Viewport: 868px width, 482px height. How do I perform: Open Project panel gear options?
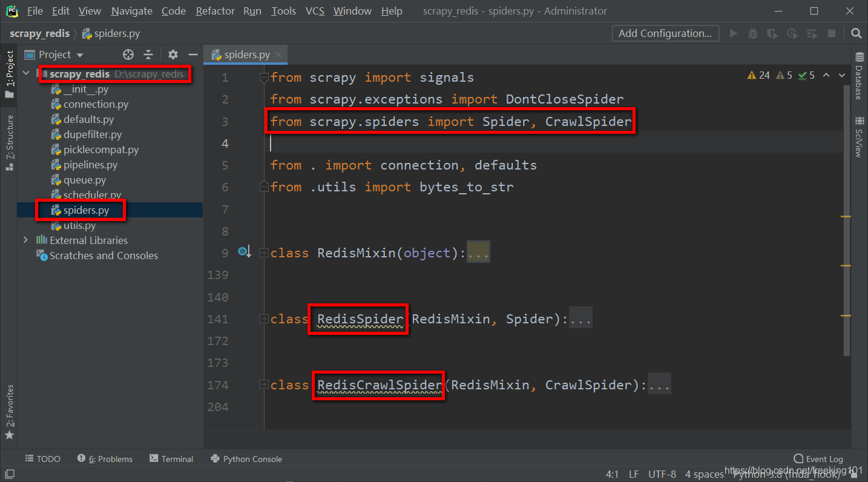pyautogui.click(x=173, y=54)
